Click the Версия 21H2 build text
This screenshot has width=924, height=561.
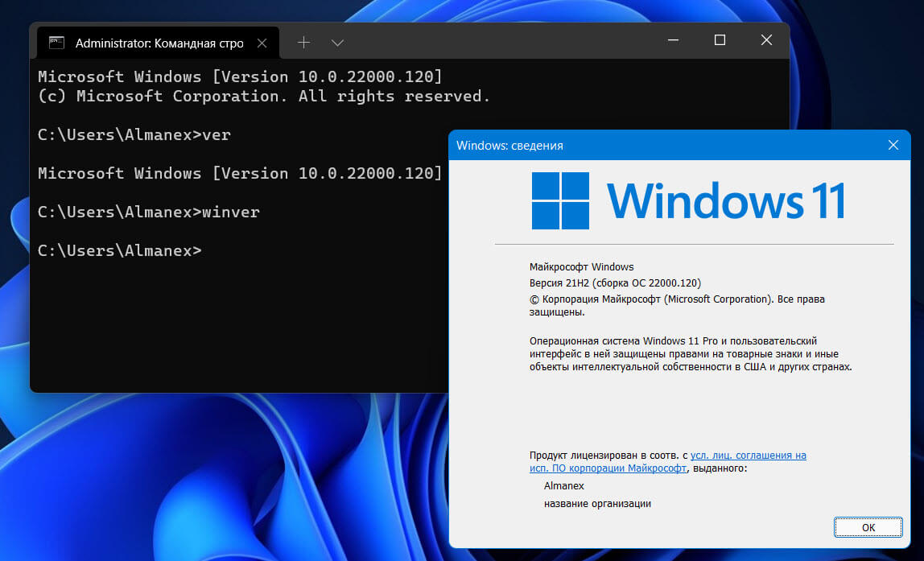615,283
